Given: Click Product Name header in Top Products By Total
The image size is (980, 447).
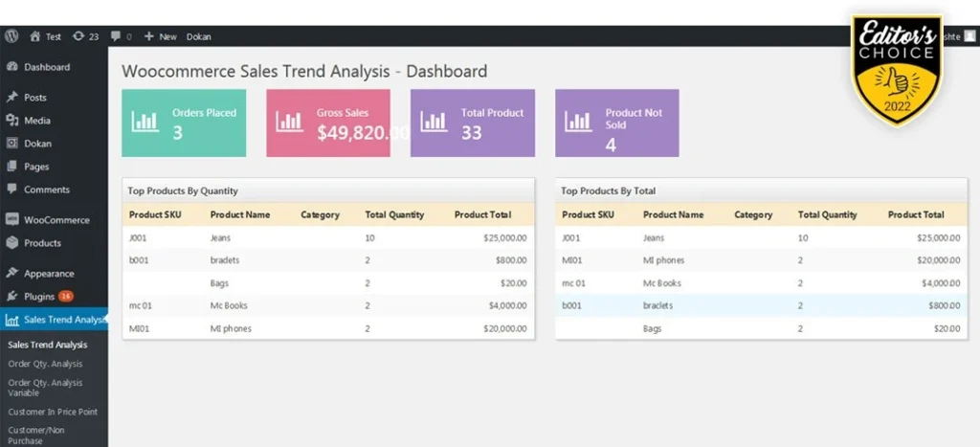Looking at the screenshot, I should point(673,215).
